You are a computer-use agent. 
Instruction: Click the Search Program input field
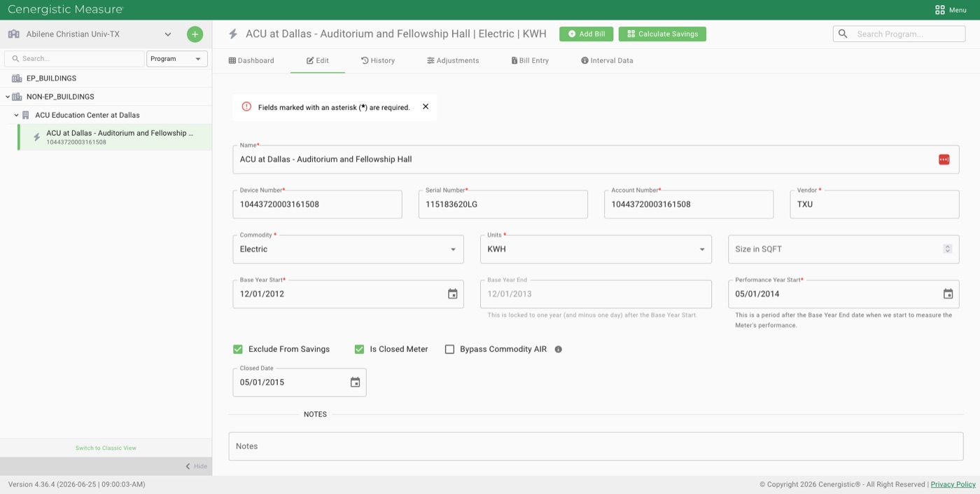pos(899,34)
